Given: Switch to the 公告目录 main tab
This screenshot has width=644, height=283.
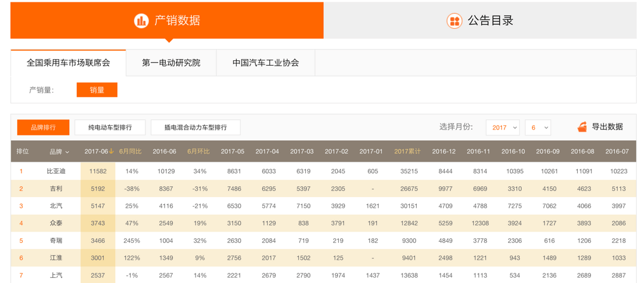Looking at the screenshot, I should click(480, 20).
